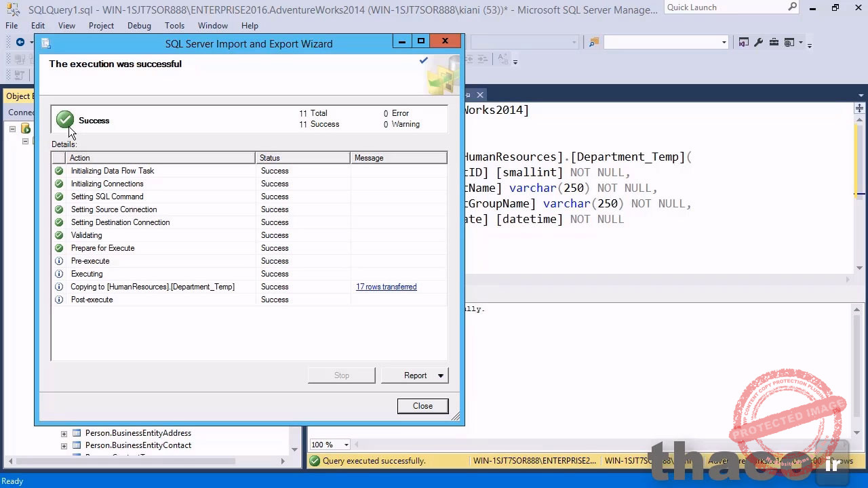Image resolution: width=868 pixels, height=488 pixels.
Task: Click the Quick Launch magnifier icon
Action: tap(792, 7)
